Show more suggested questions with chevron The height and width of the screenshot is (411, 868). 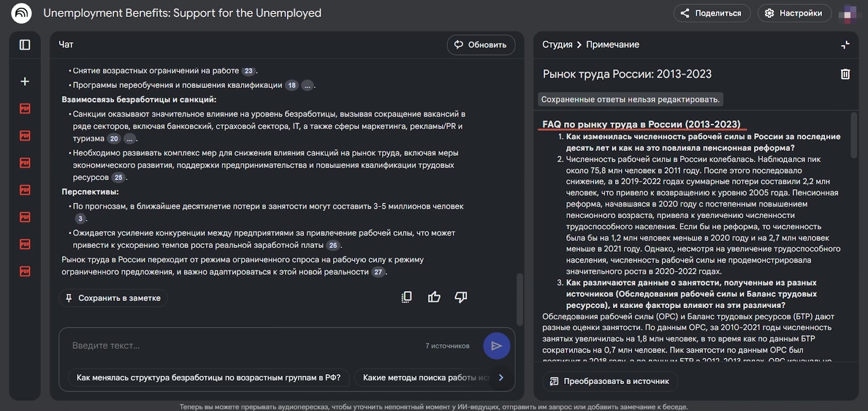pos(501,377)
